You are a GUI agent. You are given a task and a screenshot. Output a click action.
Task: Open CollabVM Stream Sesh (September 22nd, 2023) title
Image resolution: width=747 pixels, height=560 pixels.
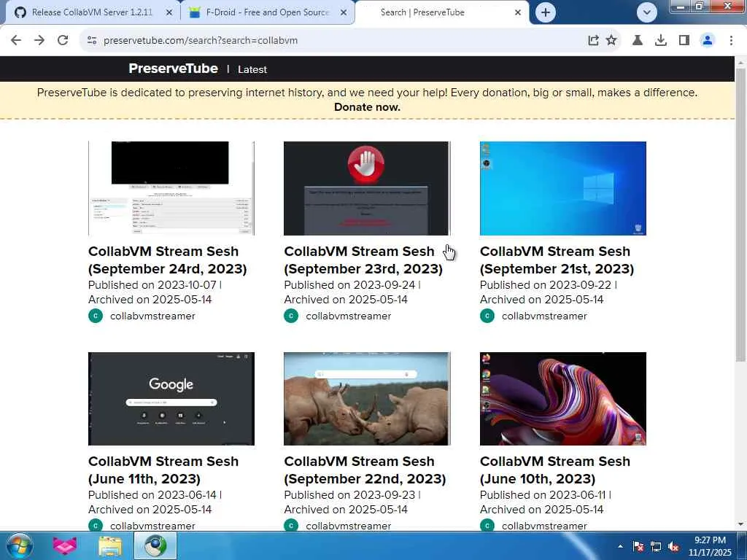click(365, 470)
